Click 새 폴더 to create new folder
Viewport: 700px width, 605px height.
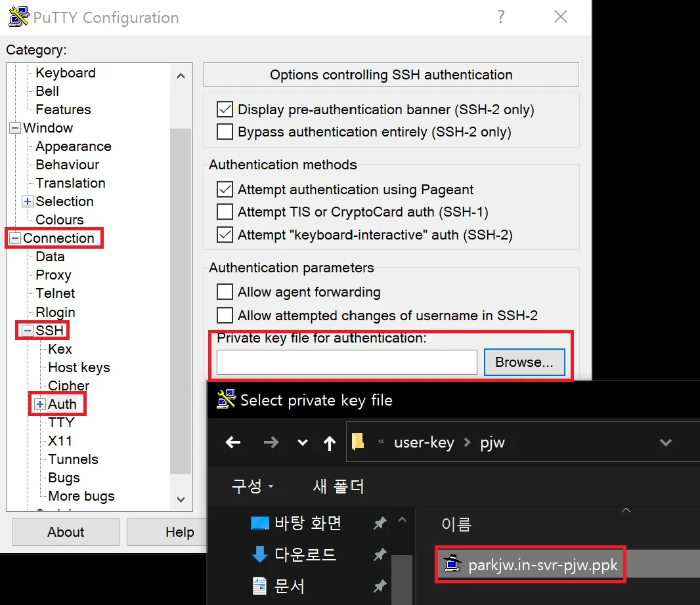pos(338,486)
